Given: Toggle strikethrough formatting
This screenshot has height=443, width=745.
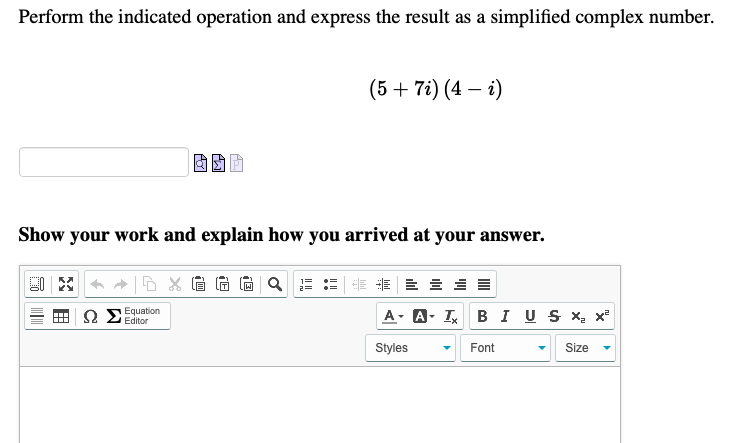Looking at the screenshot, I should (x=554, y=316).
